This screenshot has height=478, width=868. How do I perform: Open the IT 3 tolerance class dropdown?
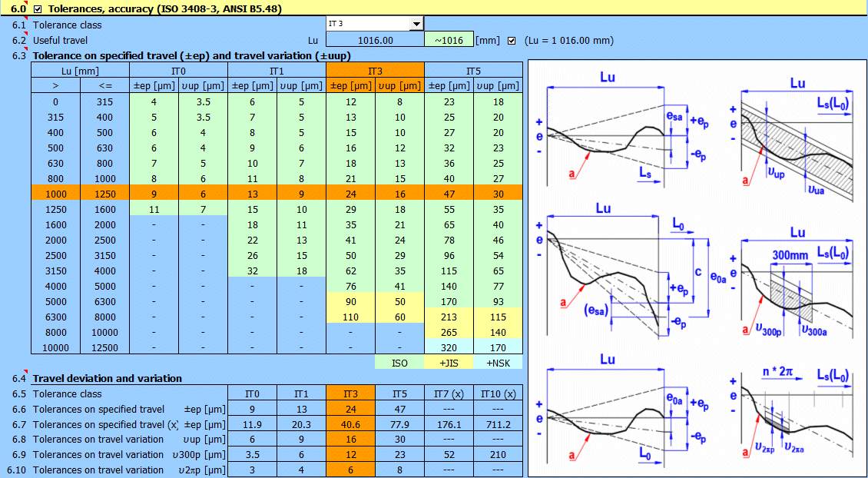tap(374, 23)
